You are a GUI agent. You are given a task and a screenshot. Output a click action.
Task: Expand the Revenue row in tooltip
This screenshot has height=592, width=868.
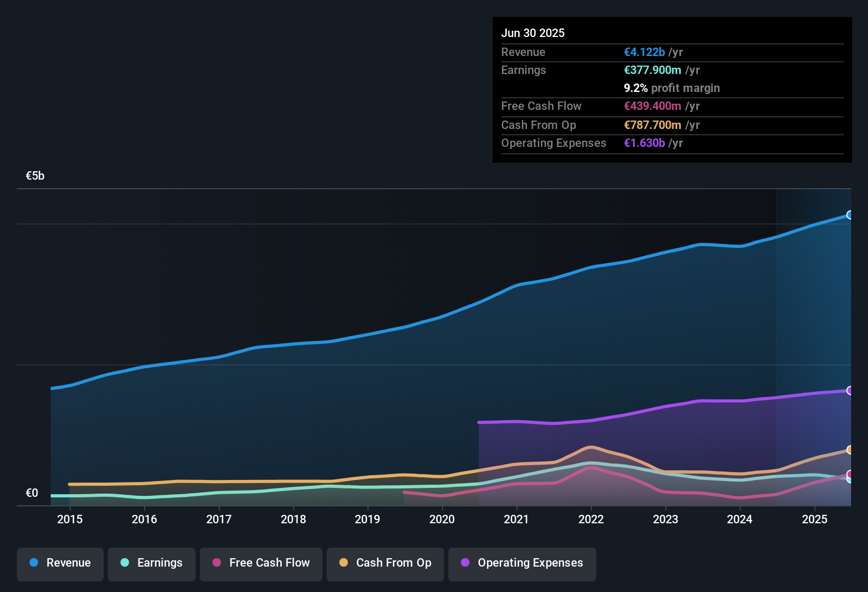[x=523, y=52]
